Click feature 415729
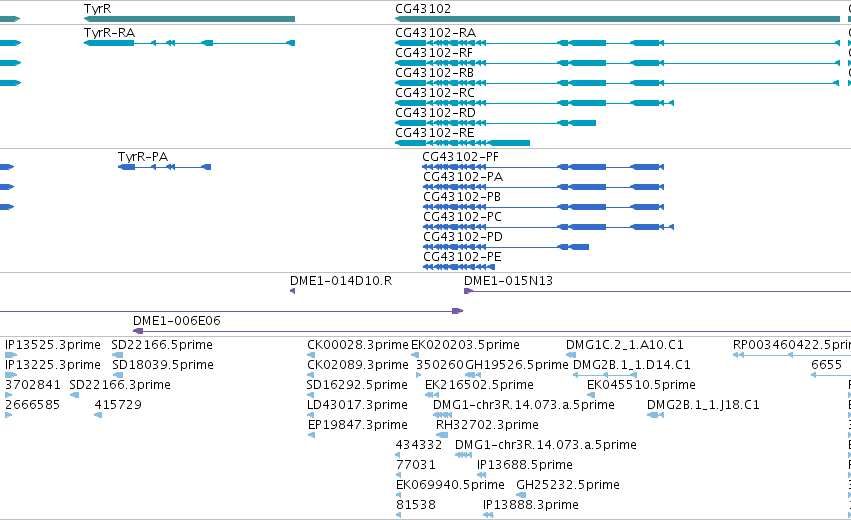Viewport: 851px width, 520px height. point(118,405)
